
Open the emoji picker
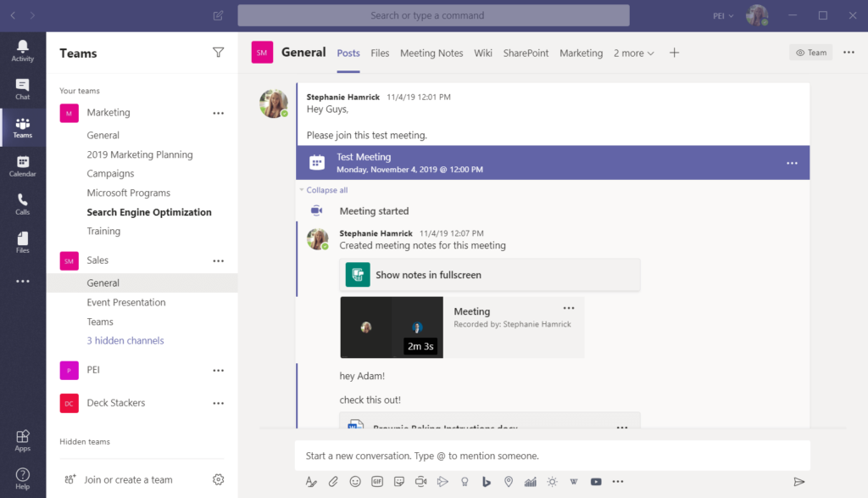[x=355, y=482]
